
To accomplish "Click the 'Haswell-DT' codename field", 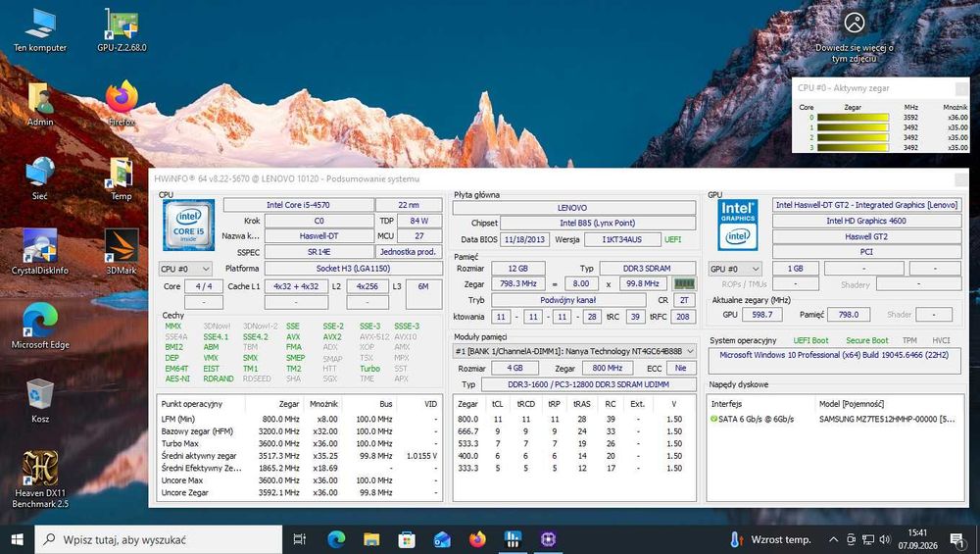I will [318, 236].
